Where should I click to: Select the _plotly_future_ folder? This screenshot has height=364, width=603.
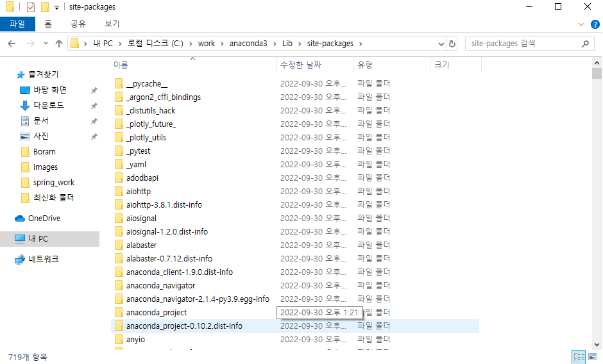[151, 124]
